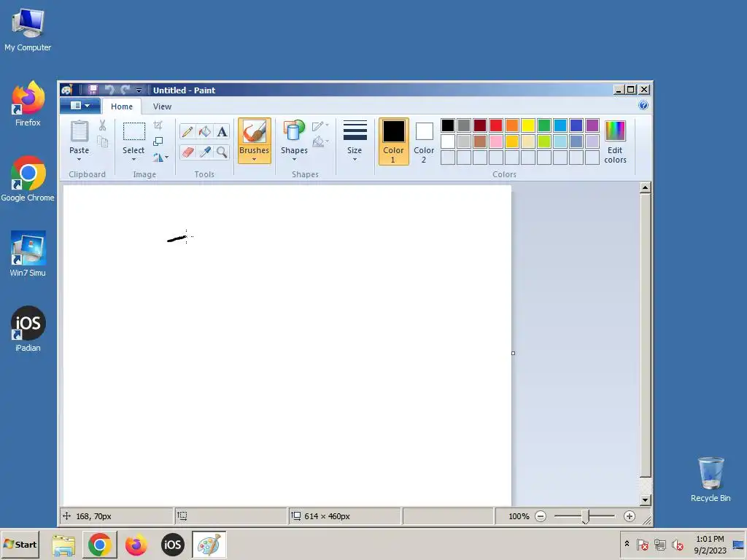Click the zoom out minus button
The image size is (747, 560).
click(x=541, y=516)
